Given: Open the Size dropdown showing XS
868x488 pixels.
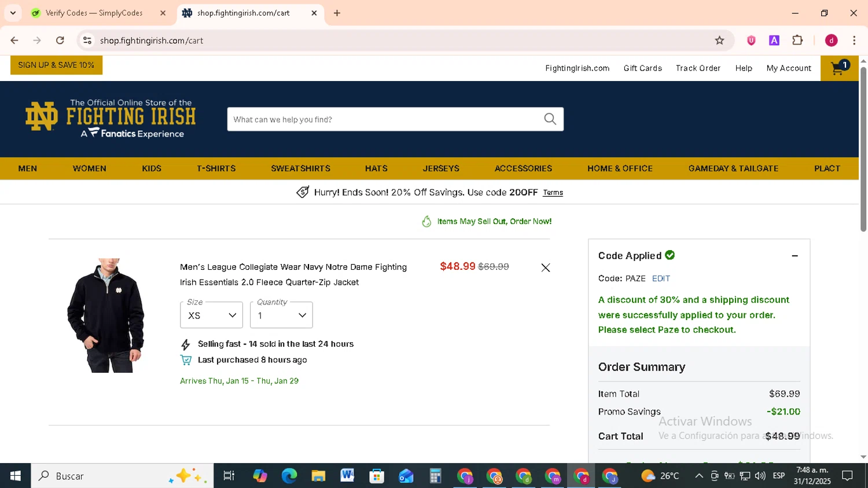Looking at the screenshot, I should 211,315.
